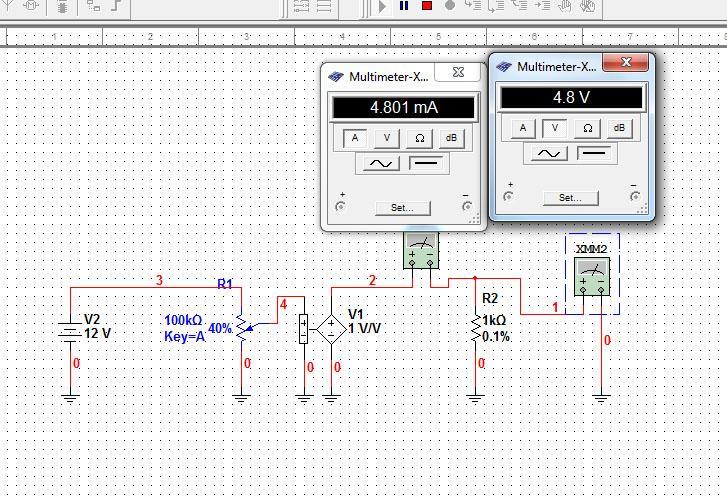Select the V2 12 V battery symbol
The image size is (727, 497).
click(70, 332)
